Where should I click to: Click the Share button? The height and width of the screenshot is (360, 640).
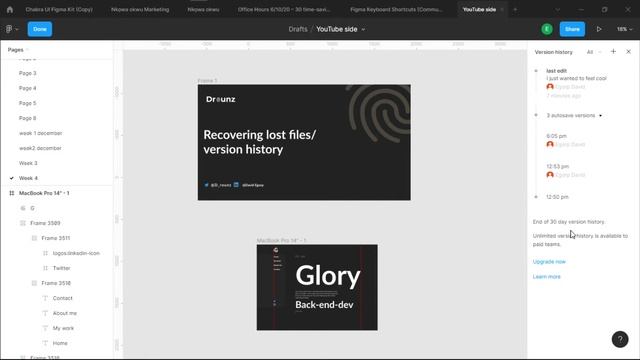(x=572, y=29)
